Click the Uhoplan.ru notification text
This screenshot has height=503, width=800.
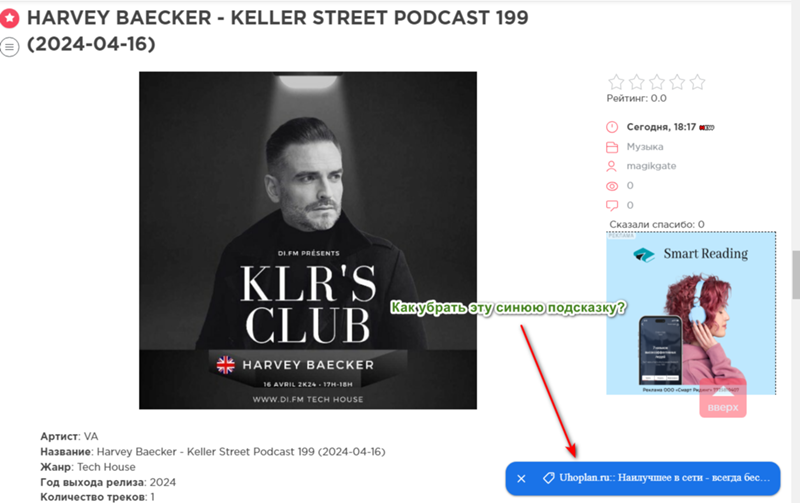click(x=664, y=478)
